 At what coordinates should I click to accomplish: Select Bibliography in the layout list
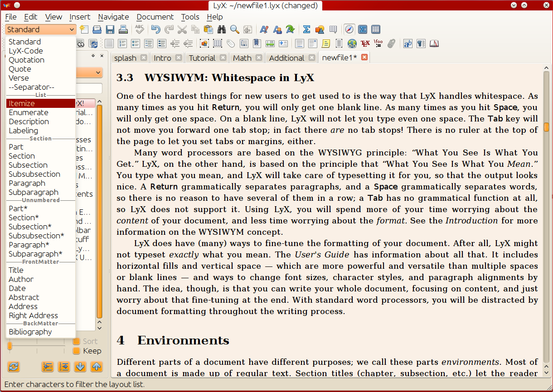pyautogui.click(x=41, y=332)
